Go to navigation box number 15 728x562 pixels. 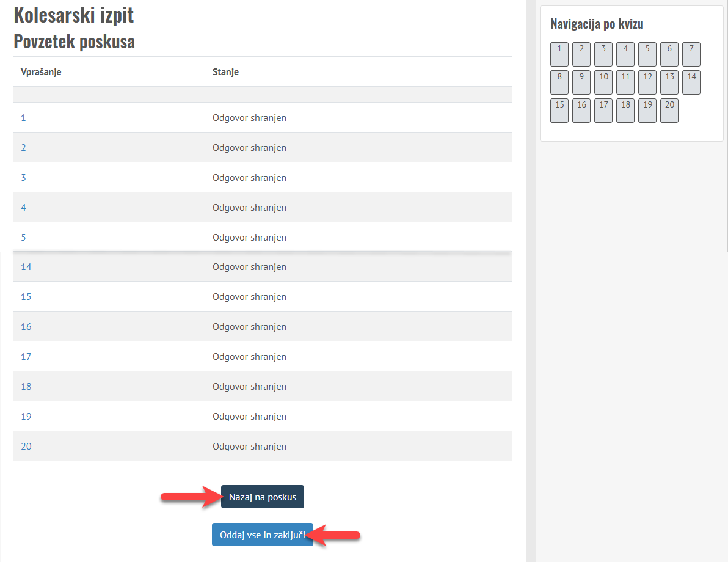pyautogui.click(x=559, y=111)
